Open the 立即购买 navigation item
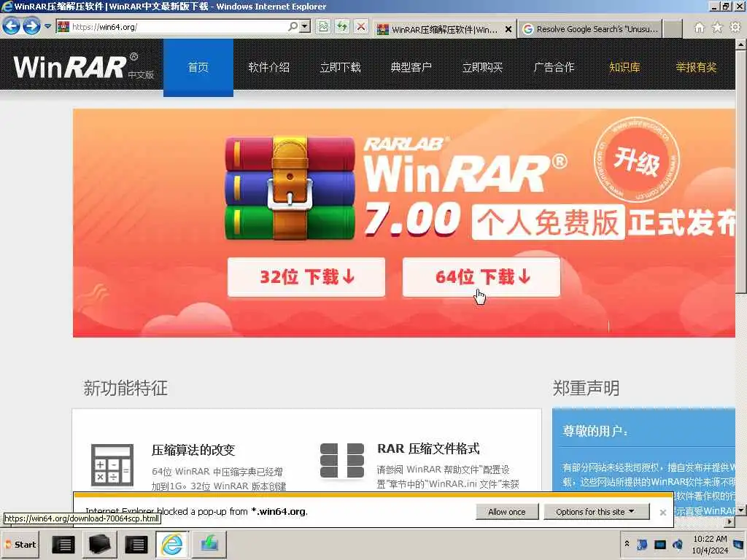Image resolution: width=747 pixels, height=560 pixels. 482,68
